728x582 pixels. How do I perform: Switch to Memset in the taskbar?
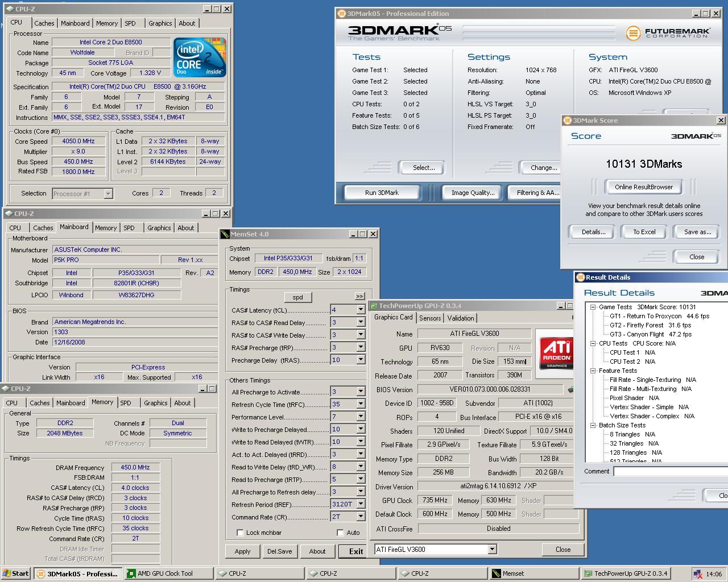[533, 573]
